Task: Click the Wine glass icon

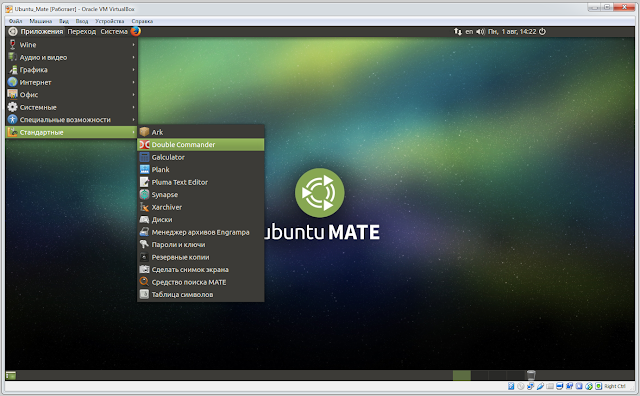Action: tap(13, 44)
